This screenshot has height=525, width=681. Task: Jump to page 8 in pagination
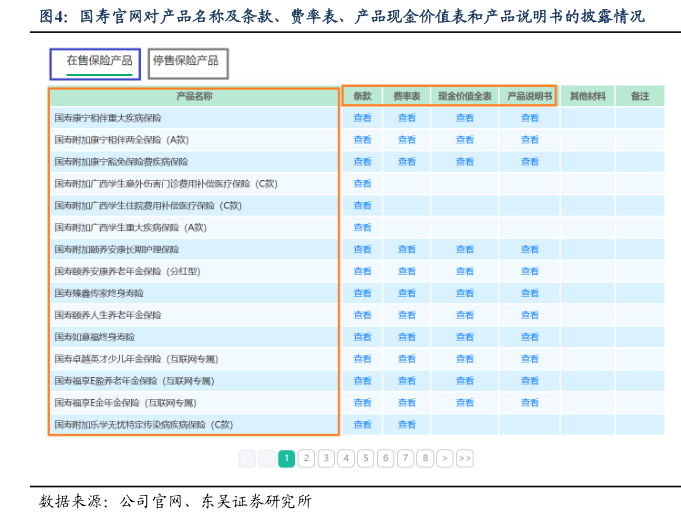[425, 458]
